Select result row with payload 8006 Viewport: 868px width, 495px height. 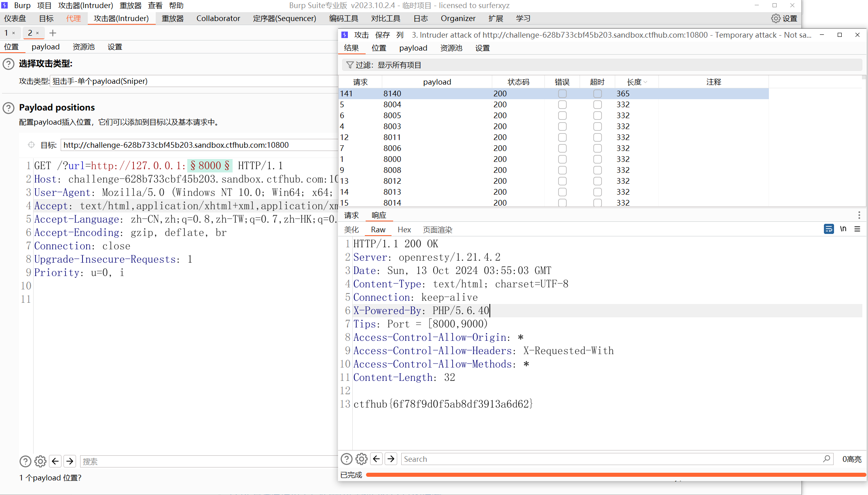pos(553,148)
